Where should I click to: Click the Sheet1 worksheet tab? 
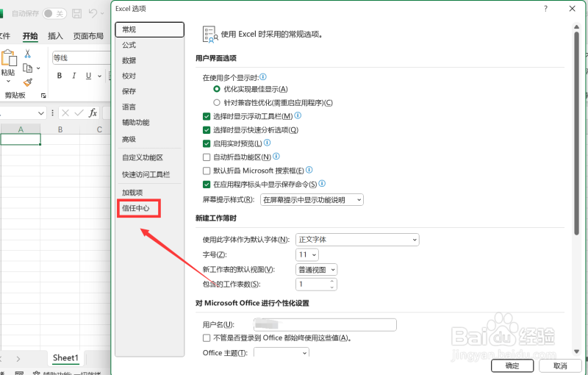point(65,358)
